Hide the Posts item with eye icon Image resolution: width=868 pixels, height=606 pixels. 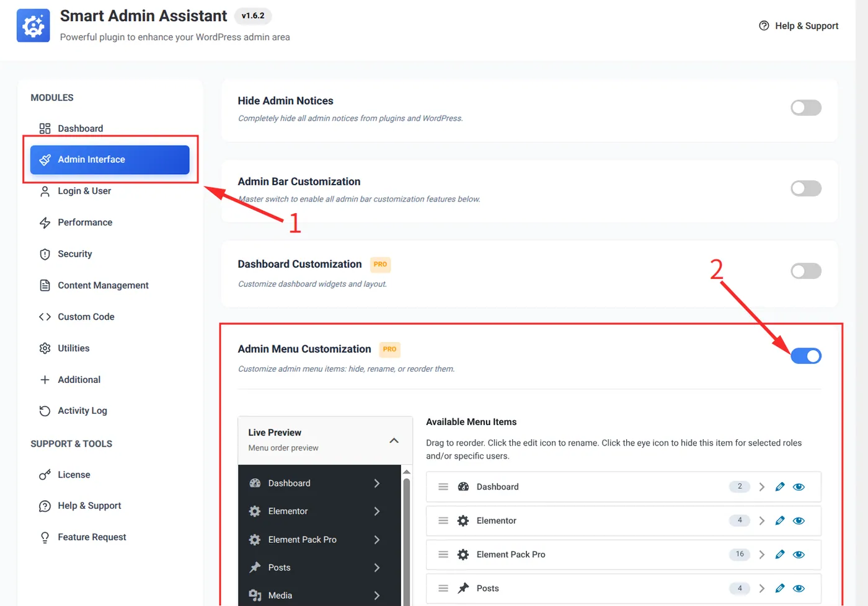(799, 588)
